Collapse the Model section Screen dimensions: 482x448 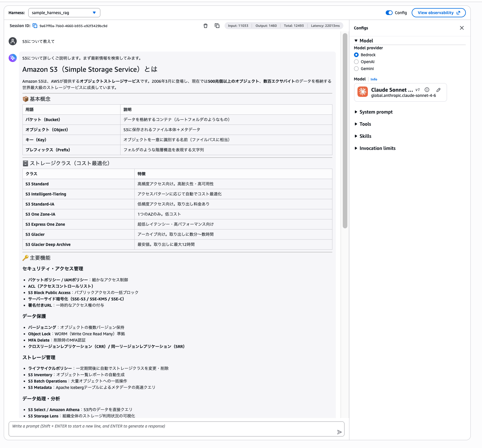click(x=364, y=41)
